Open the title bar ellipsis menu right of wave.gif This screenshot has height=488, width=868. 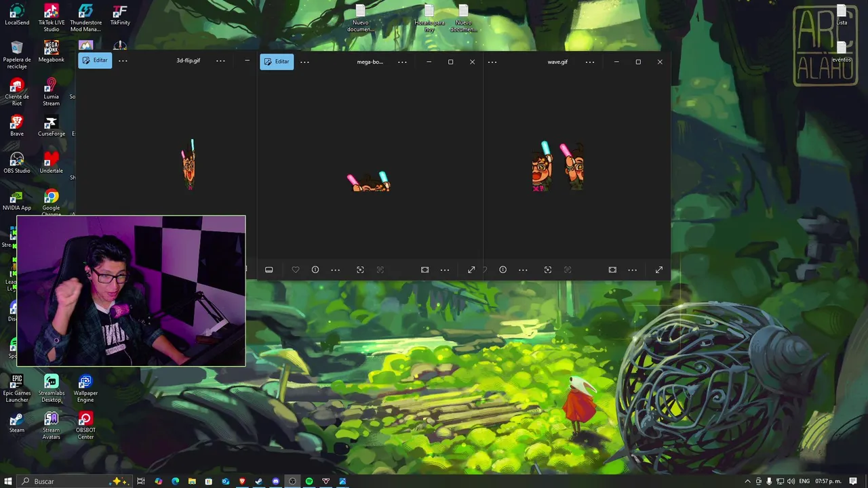coord(590,62)
